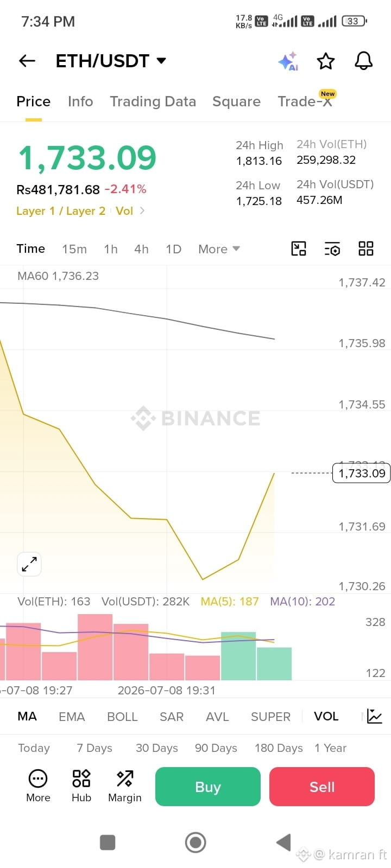Open chart drawing tools icon

click(x=299, y=248)
